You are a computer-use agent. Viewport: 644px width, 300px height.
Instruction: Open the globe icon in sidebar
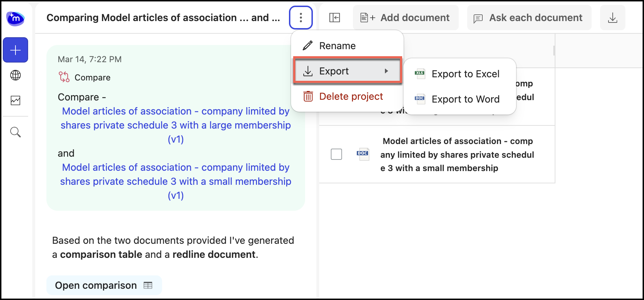[15, 75]
